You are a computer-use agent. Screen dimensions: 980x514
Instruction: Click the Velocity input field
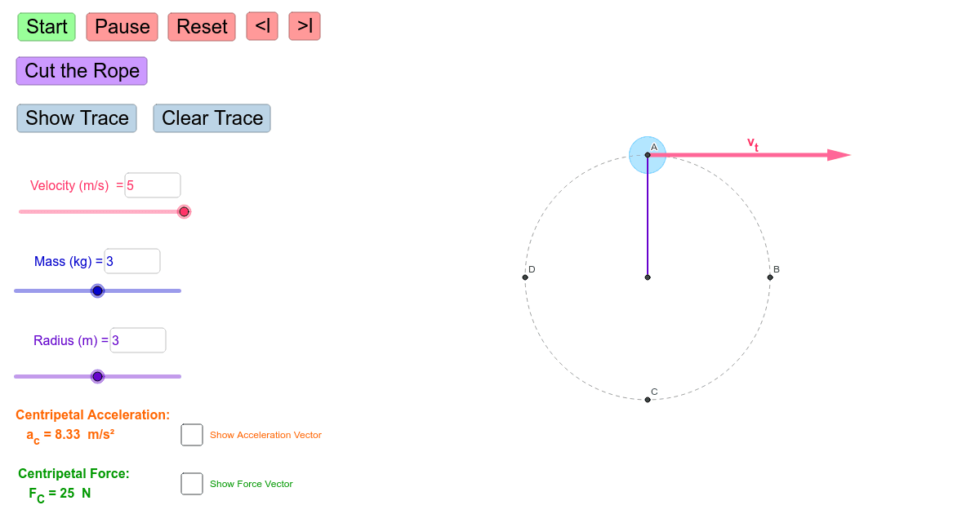(152, 185)
